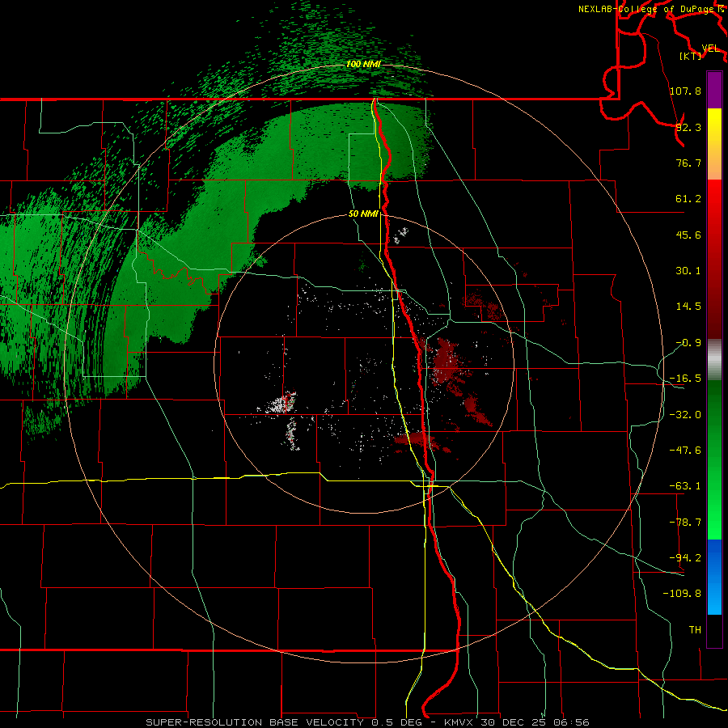Click the gray near-zero color bar segment

pos(714,360)
